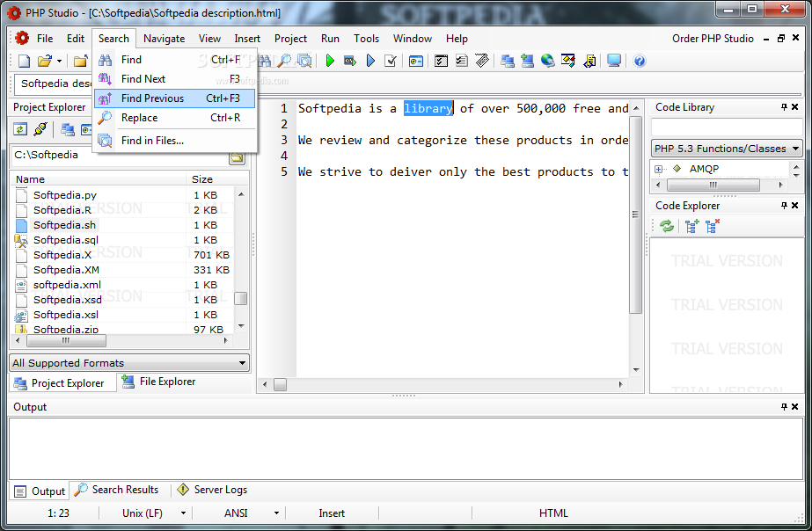The image size is (812, 531).
Task: Close the Code Explorer panel
Action: [795, 206]
